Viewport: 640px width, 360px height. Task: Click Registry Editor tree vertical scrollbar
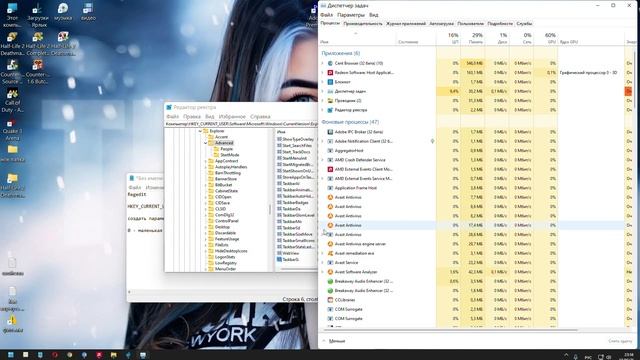[x=269, y=209]
